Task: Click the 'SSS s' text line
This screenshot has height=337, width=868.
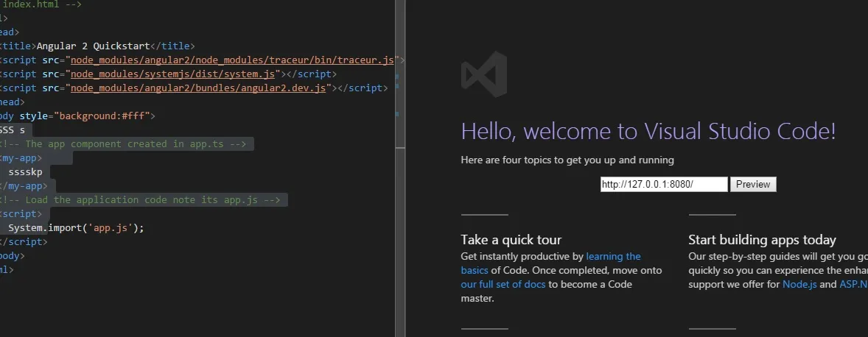Action: point(13,130)
